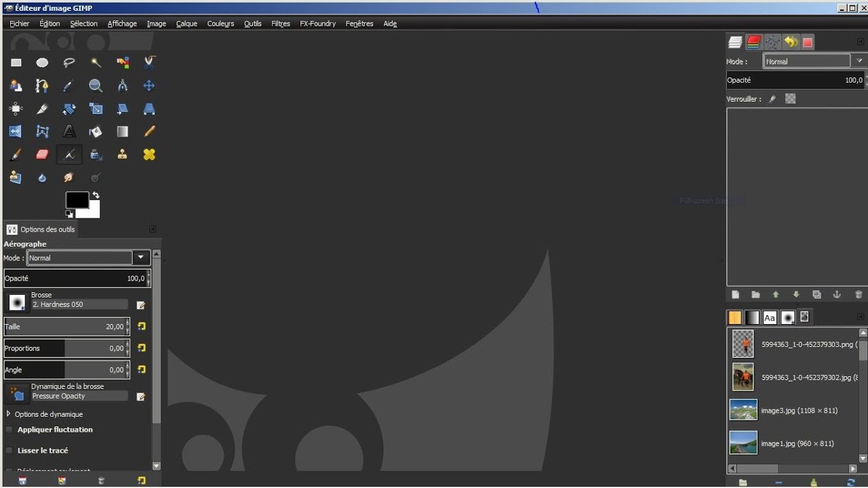The image size is (868, 488).
Task: Open the Filtres menu
Action: click(281, 24)
